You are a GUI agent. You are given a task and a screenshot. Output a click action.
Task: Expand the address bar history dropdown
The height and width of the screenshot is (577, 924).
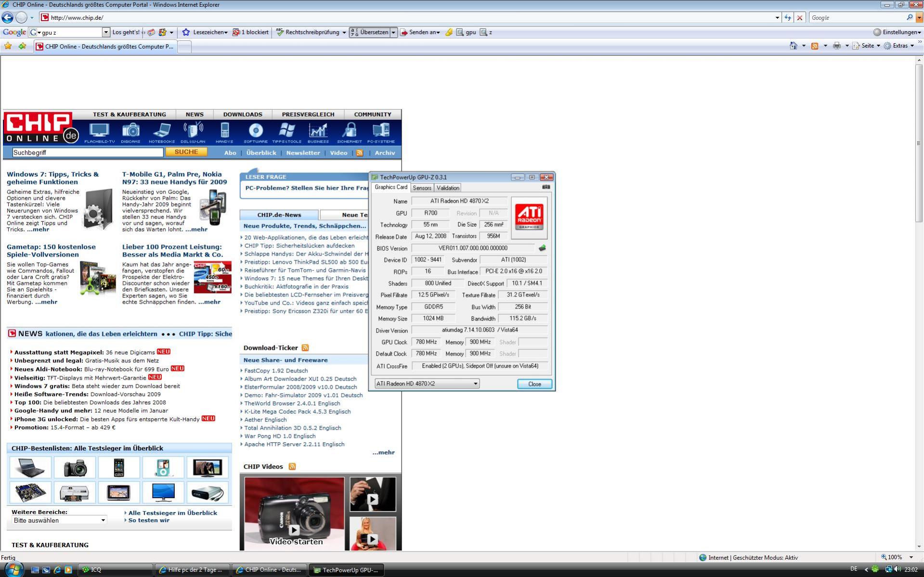click(777, 18)
